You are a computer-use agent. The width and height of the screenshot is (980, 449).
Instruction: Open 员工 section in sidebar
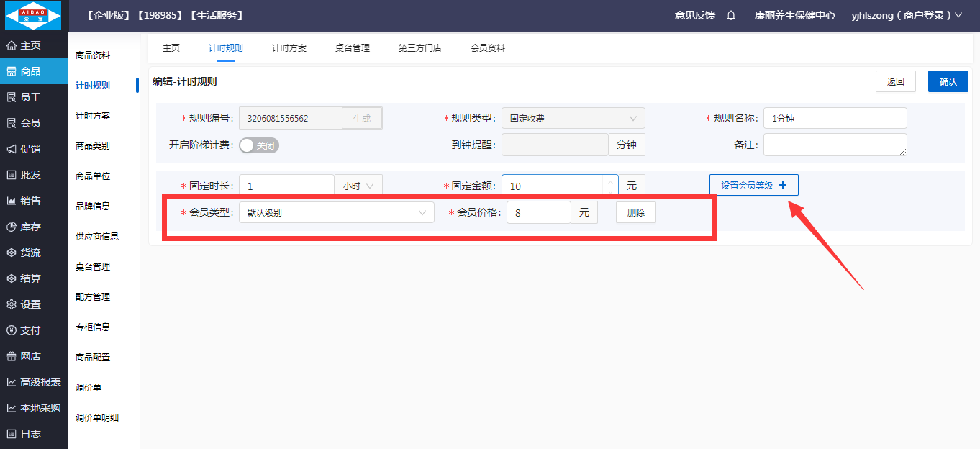point(34,97)
